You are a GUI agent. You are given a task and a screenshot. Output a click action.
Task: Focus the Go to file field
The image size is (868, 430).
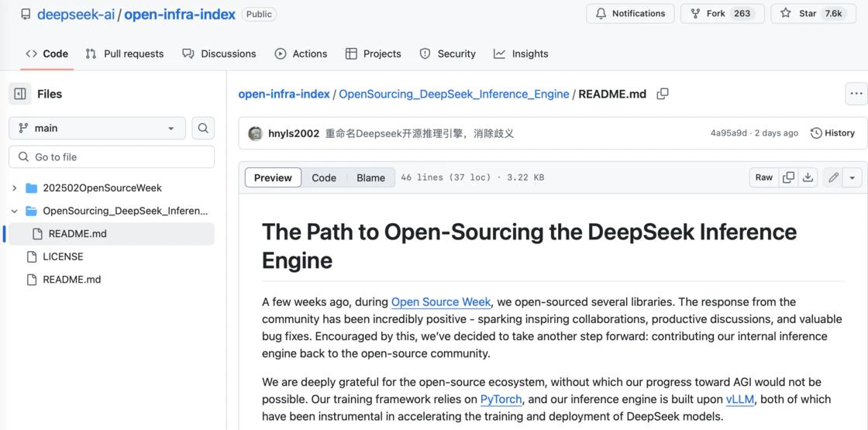(x=112, y=157)
